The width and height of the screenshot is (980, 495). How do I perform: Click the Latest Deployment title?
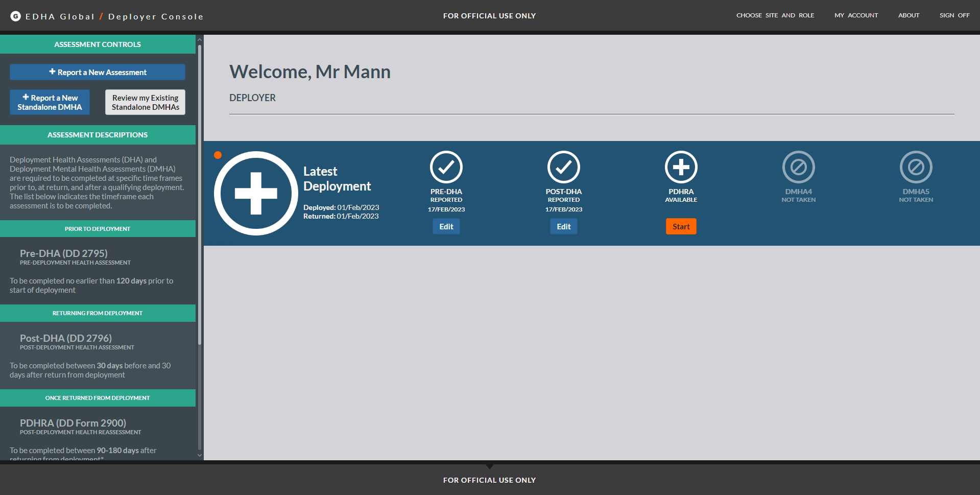pyautogui.click(x=337, y=179)
